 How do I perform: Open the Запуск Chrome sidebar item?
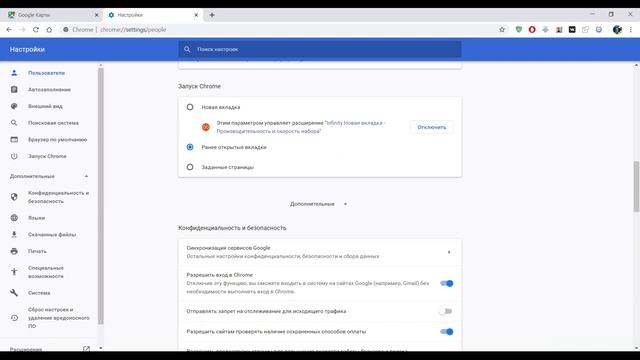pyautogui.click(x=47, y=156)
